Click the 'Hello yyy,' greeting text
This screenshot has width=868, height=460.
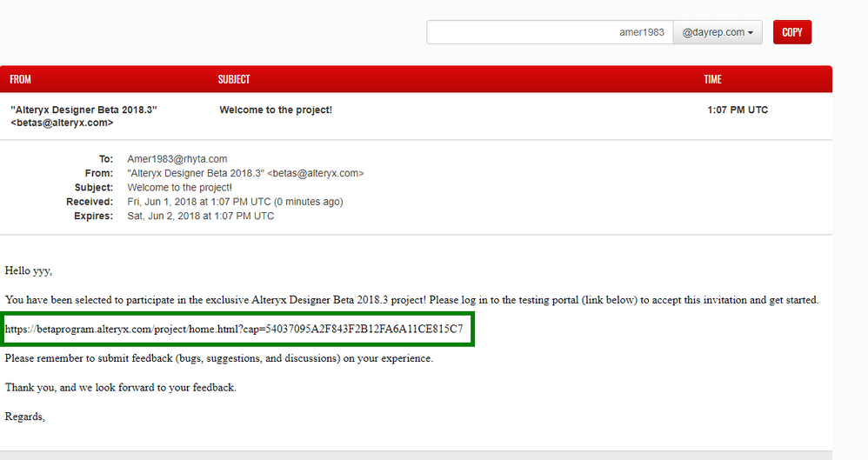coord(28,270)
